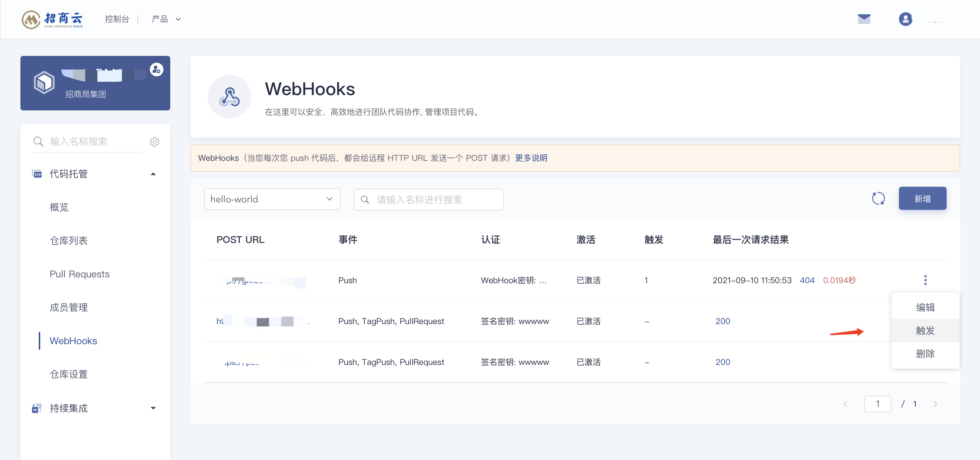Click the 0.0194秒 duration text

click(839, 280)
